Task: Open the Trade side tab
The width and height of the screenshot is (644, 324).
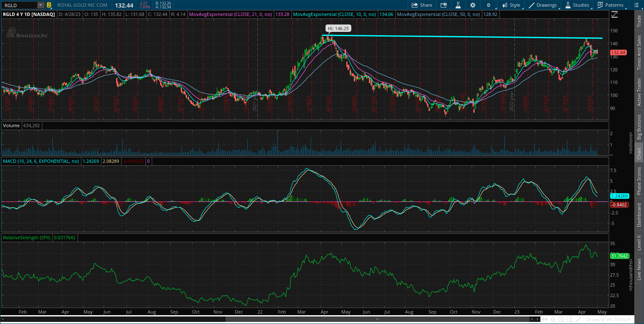Action: point(639,22)
